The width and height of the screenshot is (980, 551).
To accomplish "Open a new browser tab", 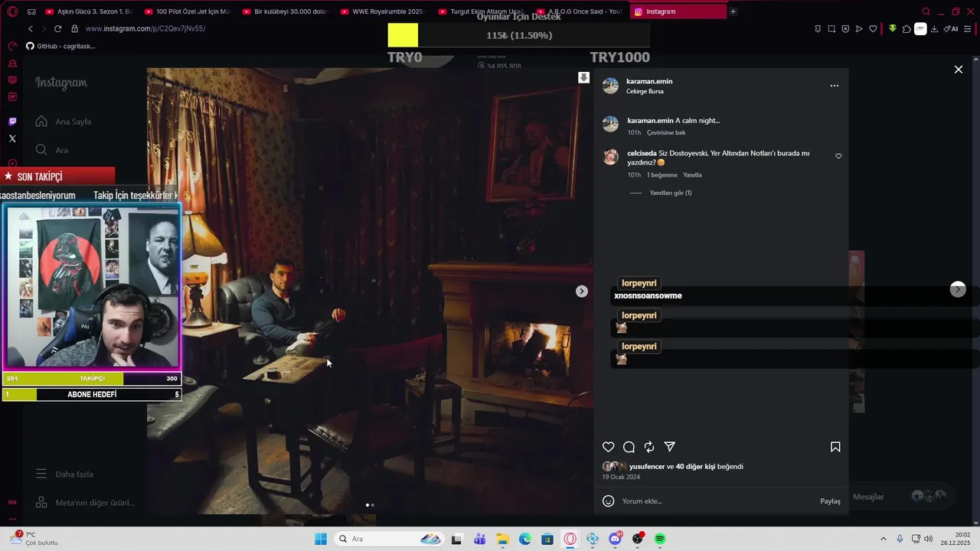I will pos(733,11).
